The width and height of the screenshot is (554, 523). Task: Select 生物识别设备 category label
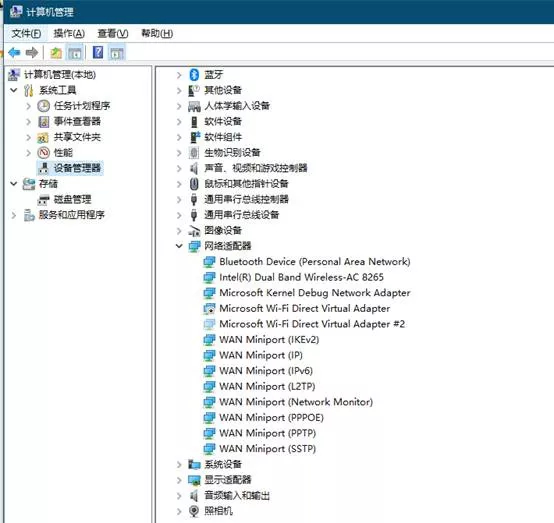(x=232, y=153)
